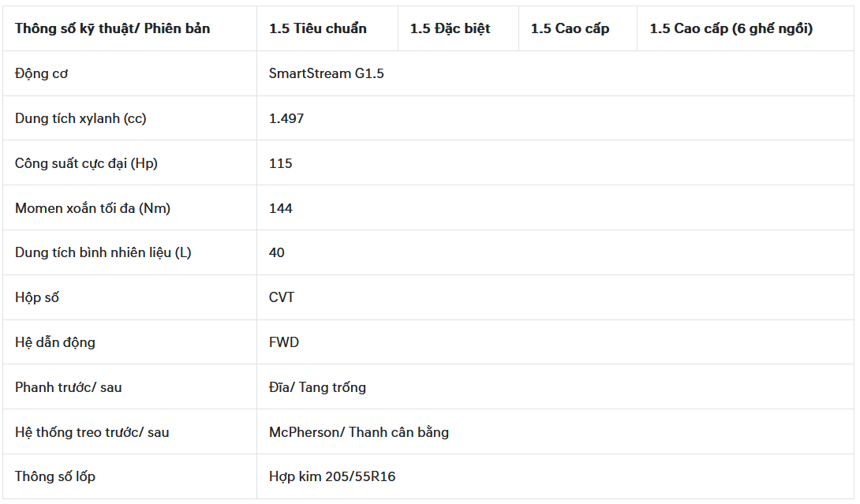Screen dimensions: 860x504
Task: Click the 'FWD' drivetrain value
Action: (x=283, y=343)
